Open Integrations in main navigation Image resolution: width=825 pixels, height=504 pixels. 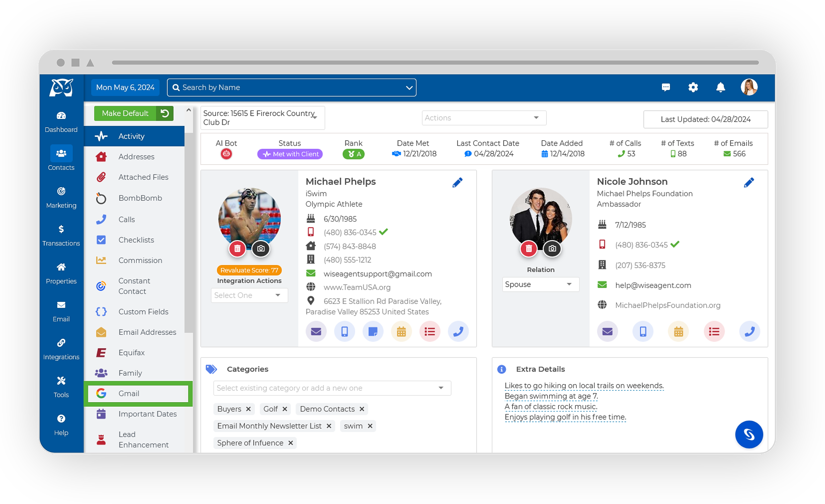coord(61,349)
